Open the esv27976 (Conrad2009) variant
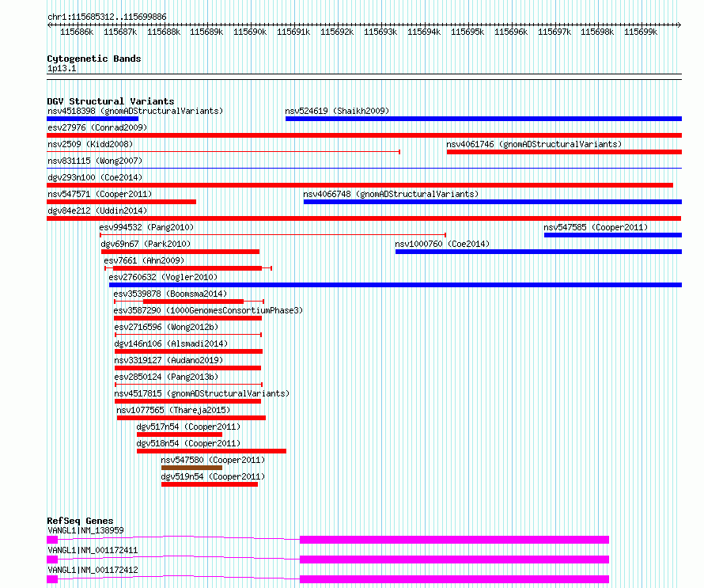This screenshot has height=588, width=704. pyautogui.click(x=97, y=127)
